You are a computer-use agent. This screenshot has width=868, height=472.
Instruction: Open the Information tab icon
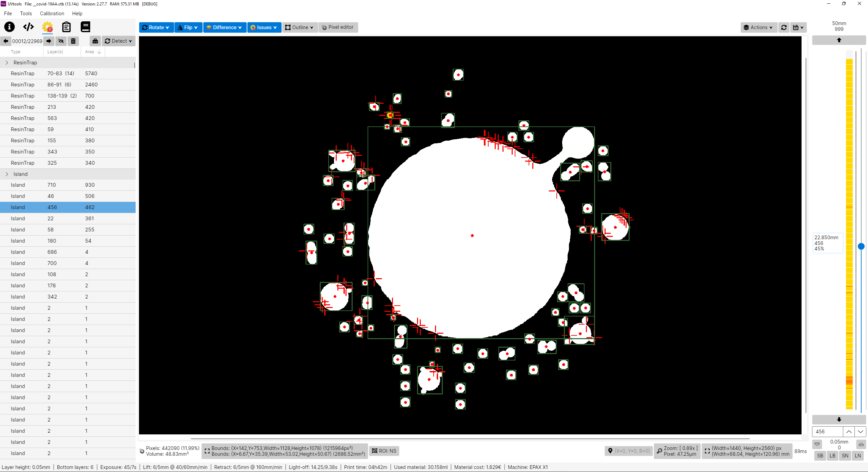(9, 27)
